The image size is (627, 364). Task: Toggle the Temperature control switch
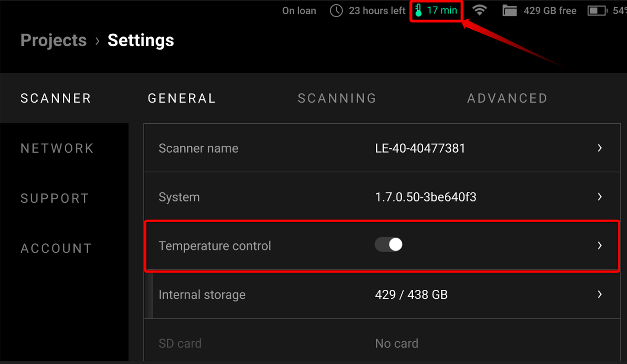click(x=388, y=245)
